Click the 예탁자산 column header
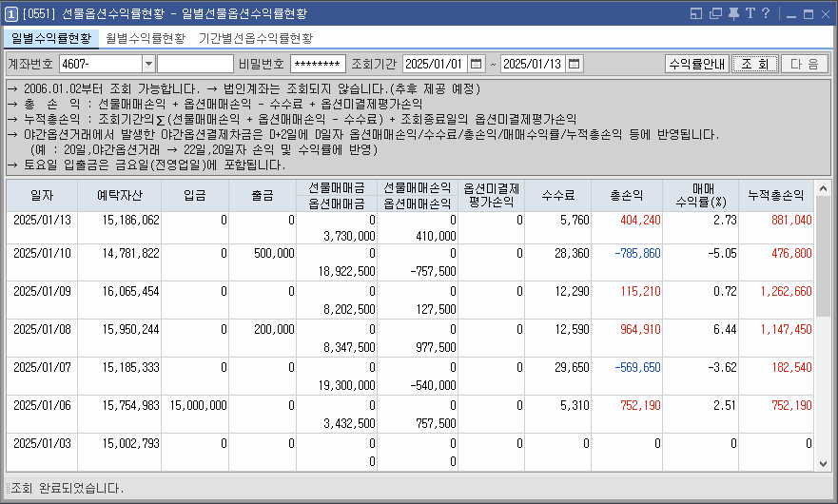This screenshot has width=838, height=504. 119,196
